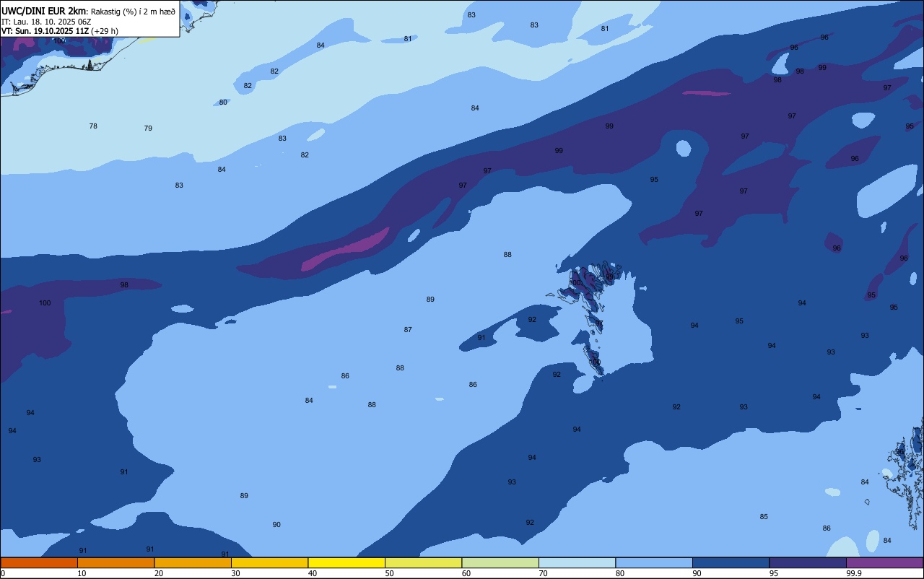Click the humidity value 79 on the map
Screen dimensions: 924x579
point(148,129)
